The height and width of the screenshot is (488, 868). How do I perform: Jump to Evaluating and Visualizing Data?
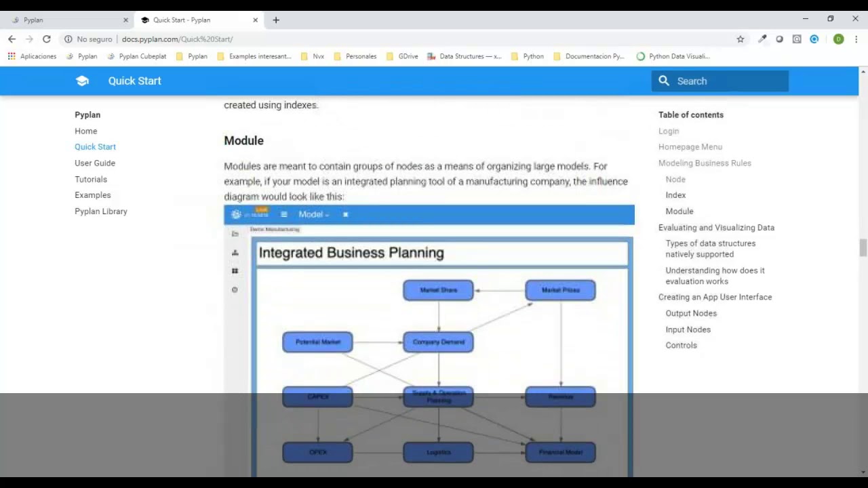click(x=716, y=227)
